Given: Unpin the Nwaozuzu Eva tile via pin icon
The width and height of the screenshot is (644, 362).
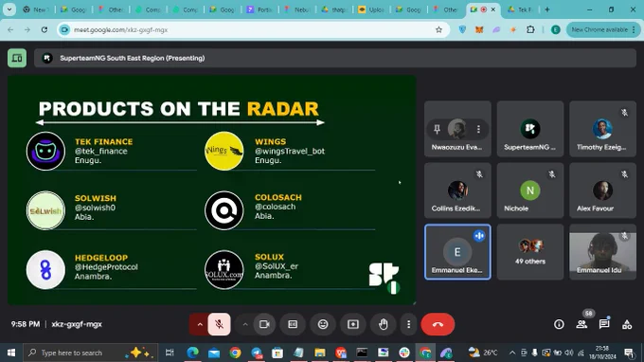Looking at the screenshot, I should pos(437,129).
